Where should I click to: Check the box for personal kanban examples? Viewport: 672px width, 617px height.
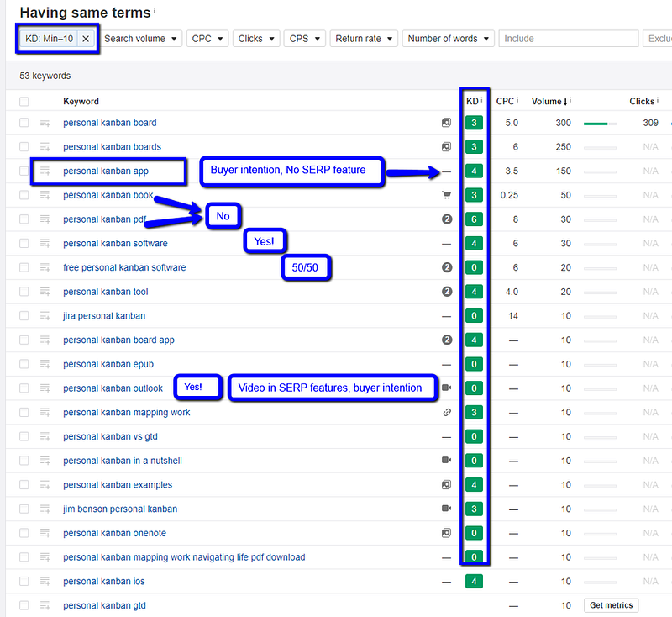24,484
